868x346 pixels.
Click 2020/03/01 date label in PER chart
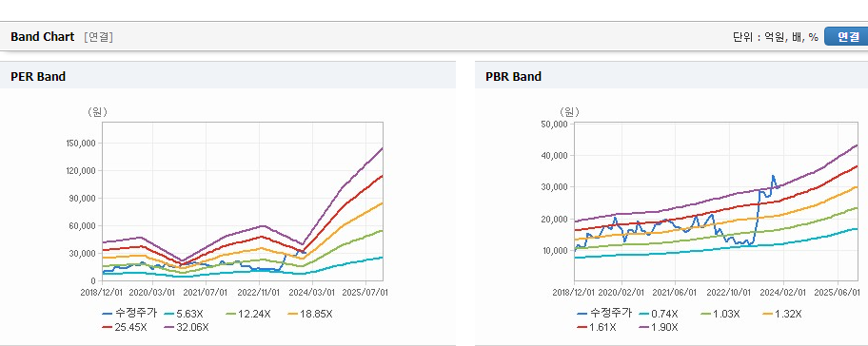coord(153,292)
